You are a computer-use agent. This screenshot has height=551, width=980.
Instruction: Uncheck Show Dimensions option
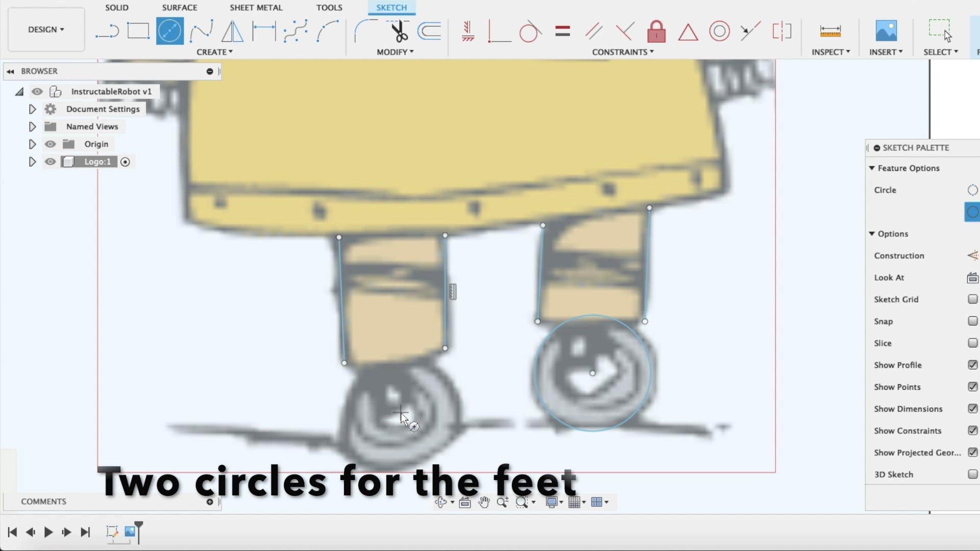pyautogui.click(x=972, y=409)
